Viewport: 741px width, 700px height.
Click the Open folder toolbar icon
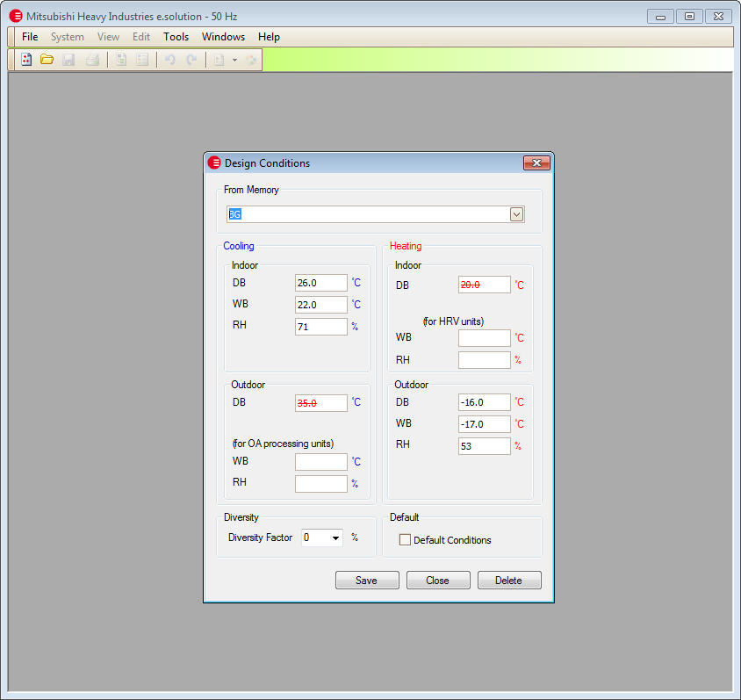47,60
